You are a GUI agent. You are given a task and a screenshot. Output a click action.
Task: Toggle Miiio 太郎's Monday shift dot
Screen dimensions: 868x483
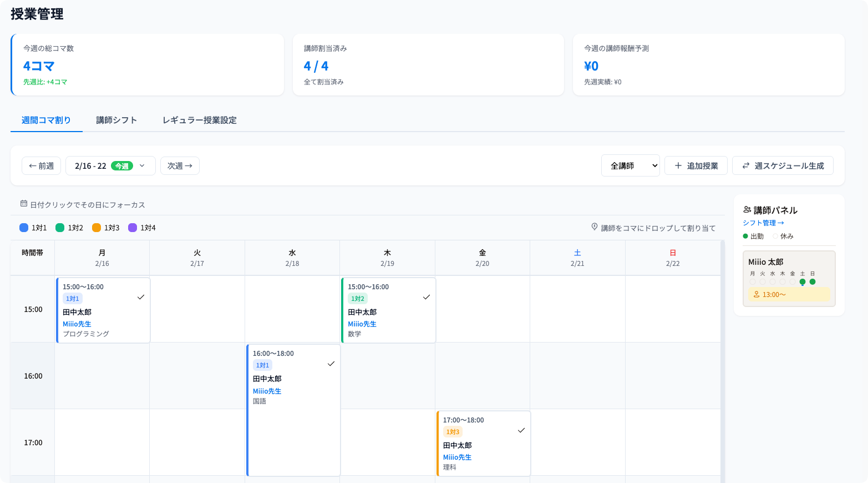click(753, 281)
